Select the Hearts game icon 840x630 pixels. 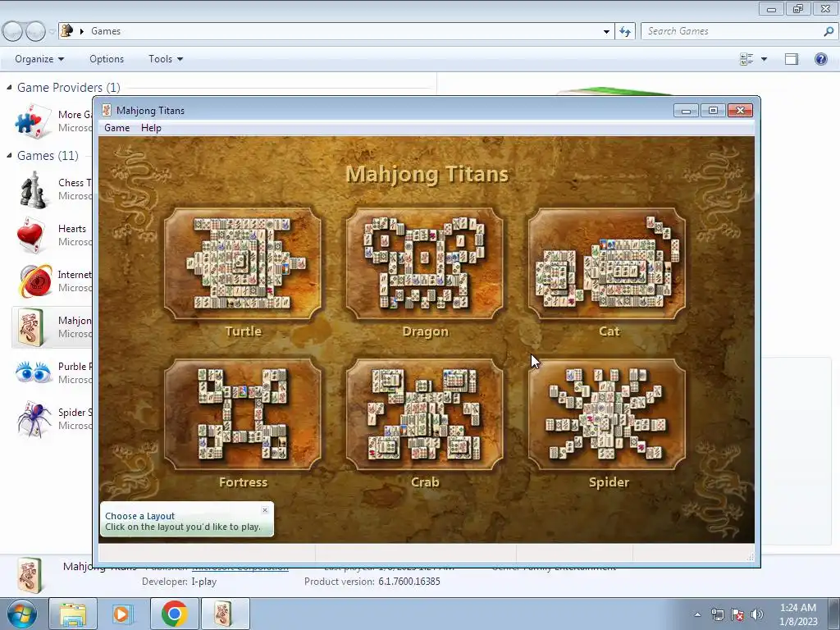point(30,235)
